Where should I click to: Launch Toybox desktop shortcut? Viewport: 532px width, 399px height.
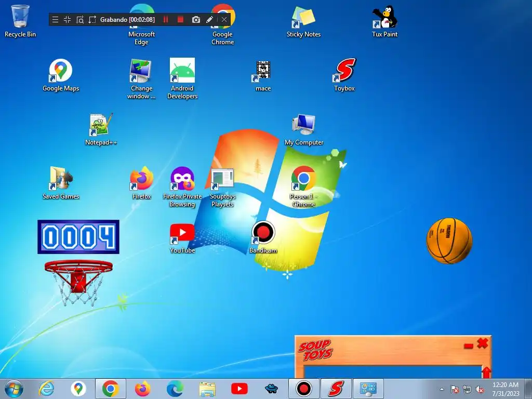344,75
